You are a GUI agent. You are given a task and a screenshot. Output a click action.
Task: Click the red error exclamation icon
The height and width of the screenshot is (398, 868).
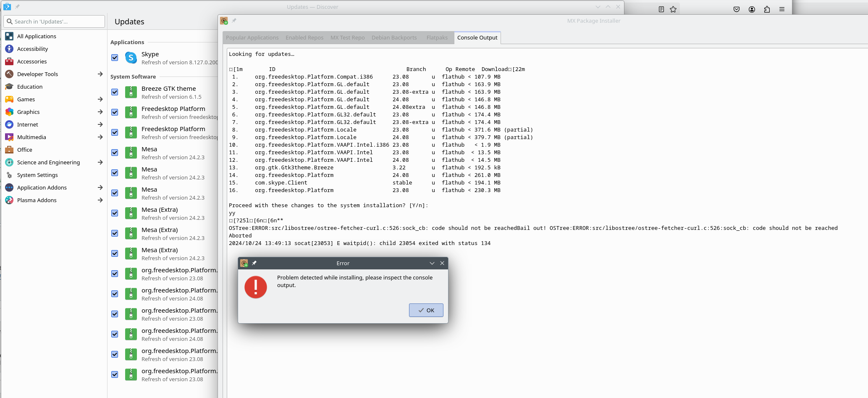[256, 287]
